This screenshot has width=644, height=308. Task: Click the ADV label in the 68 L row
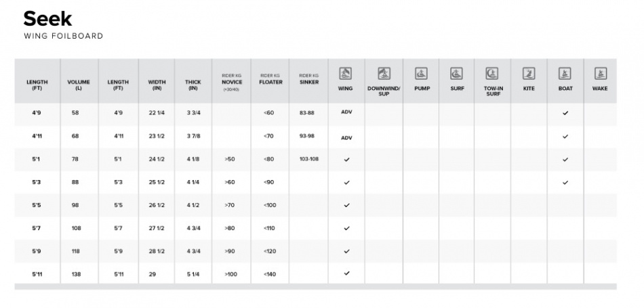[346, 137]
